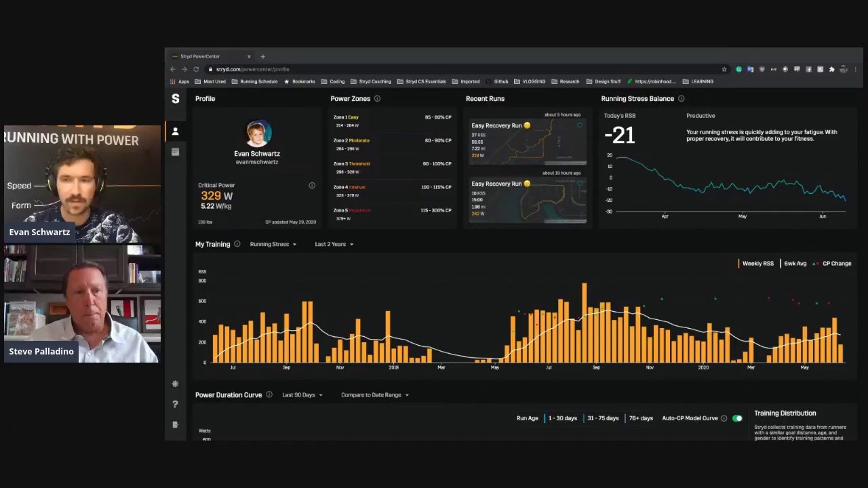Toggle the 76+ days run age filter
The width and height of the screenshot is (868, 488).
639,418
